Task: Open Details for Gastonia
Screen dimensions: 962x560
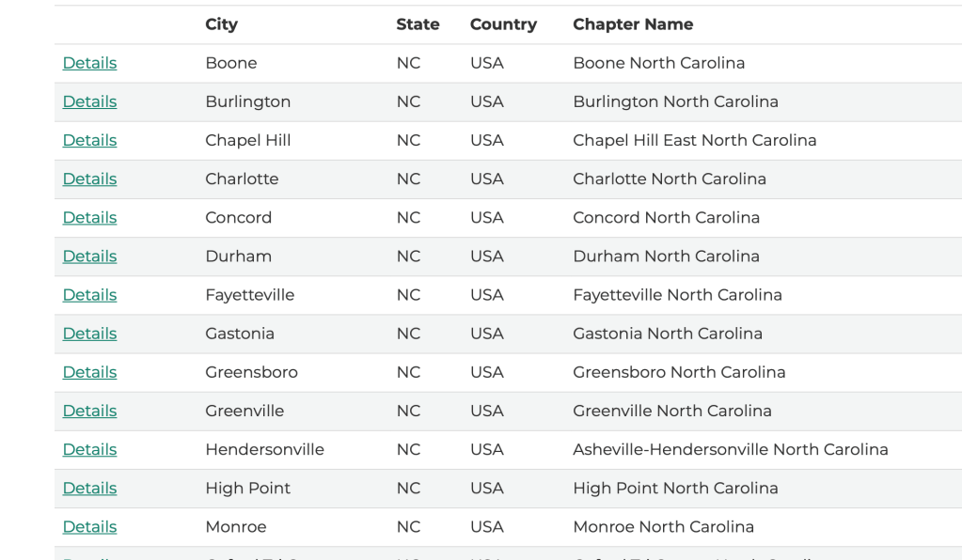Action: tap(89, 334)
